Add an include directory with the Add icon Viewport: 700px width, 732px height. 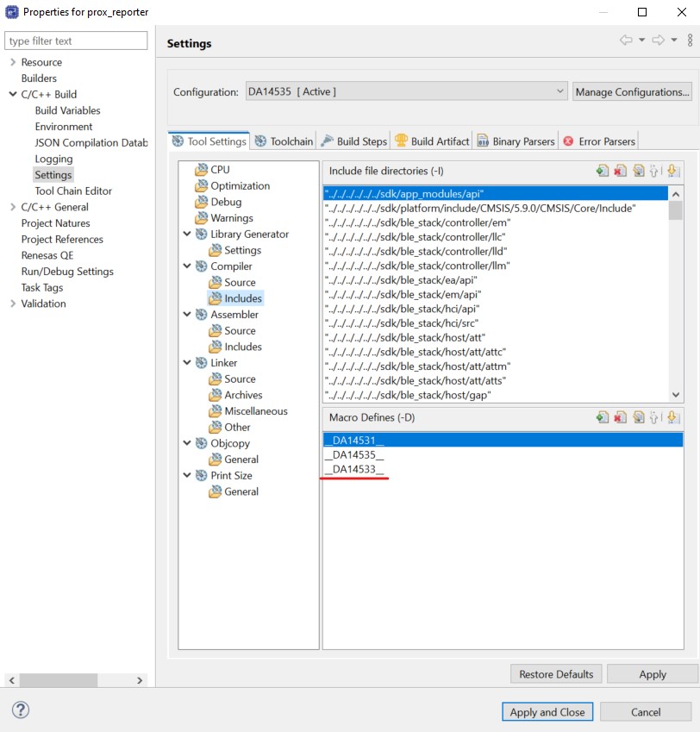603,171
